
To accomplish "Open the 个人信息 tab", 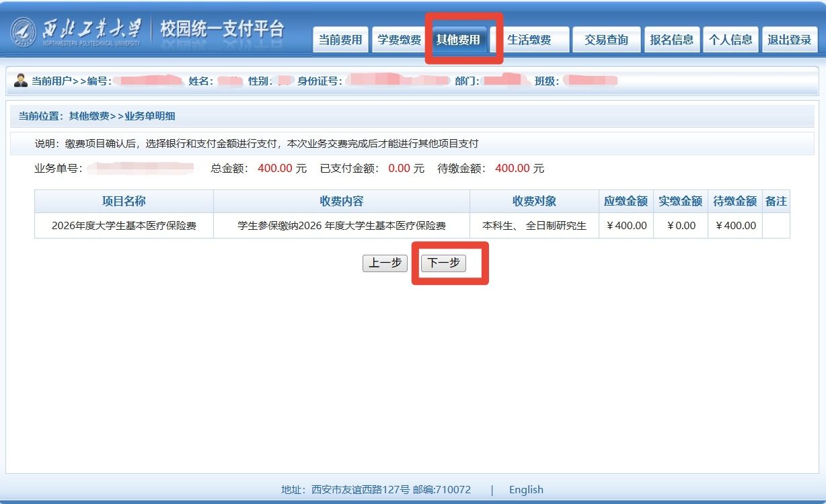I will point(730,40).
